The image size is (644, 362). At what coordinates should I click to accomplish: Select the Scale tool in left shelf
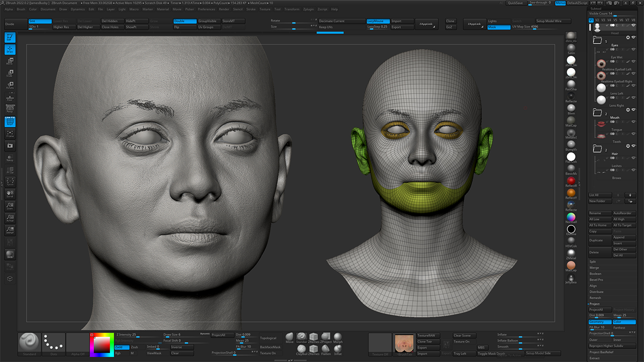[10, 73]
